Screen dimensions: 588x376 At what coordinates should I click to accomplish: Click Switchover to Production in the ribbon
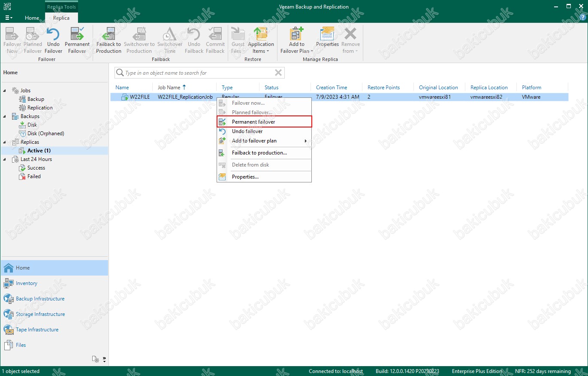pos(139,40)
